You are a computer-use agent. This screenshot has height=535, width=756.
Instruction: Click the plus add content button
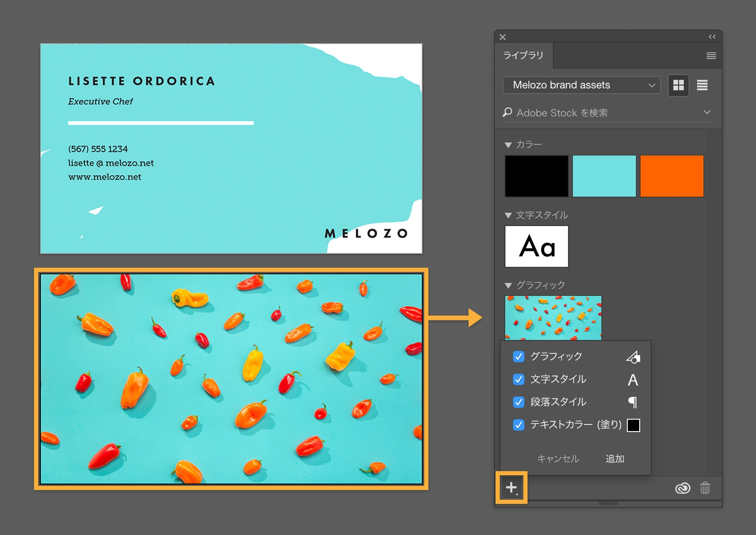coord(511,488)
